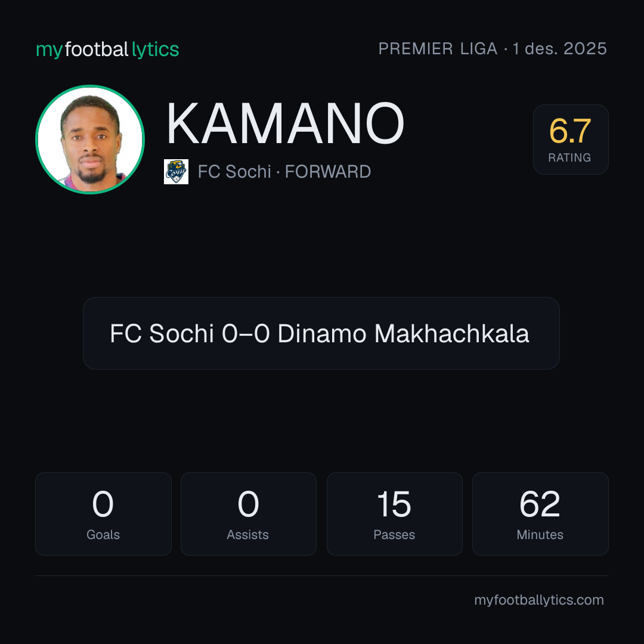Visit the myfootballytics.com footer link
Viewport: 644px width, 644px height.
pos(539,600)
